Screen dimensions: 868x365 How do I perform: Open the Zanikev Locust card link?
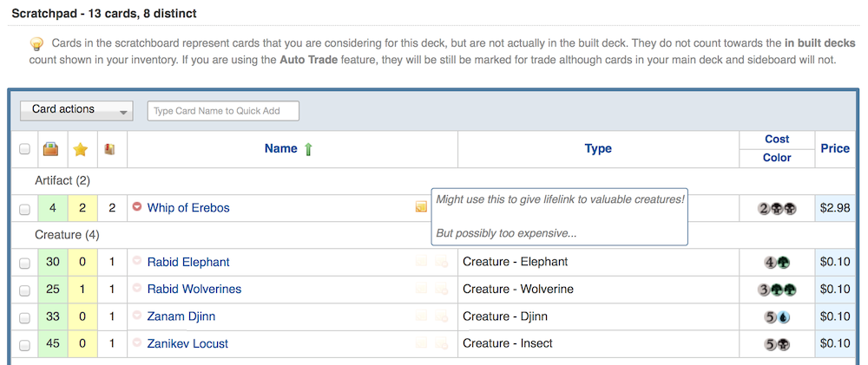pyautogui.click(x=187, y=343)
